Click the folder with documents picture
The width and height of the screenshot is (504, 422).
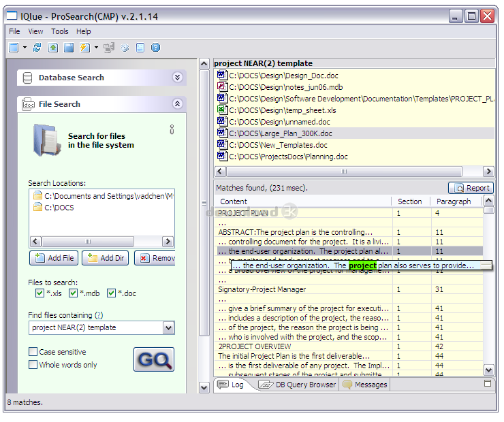point(47,140)
